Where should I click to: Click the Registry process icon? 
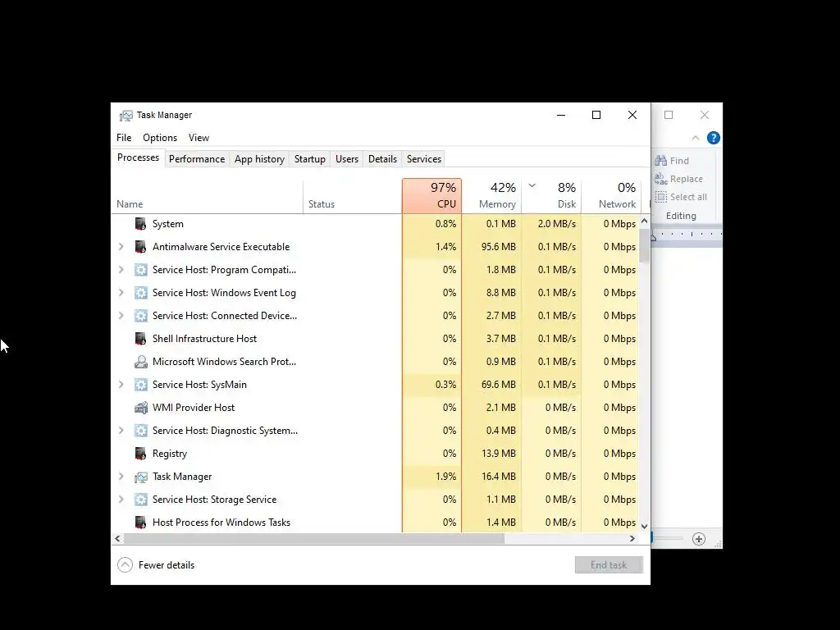coord(140,454)
